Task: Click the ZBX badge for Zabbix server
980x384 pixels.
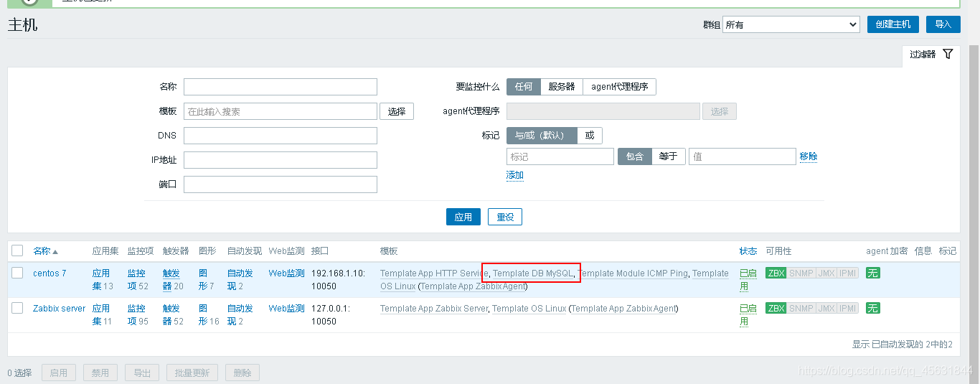Action: [776, 308]
